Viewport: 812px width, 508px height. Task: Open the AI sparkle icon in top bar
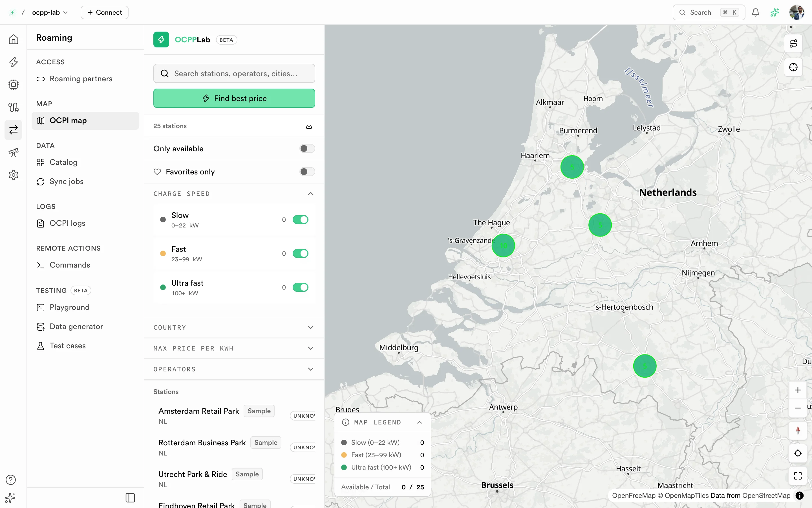775,12
